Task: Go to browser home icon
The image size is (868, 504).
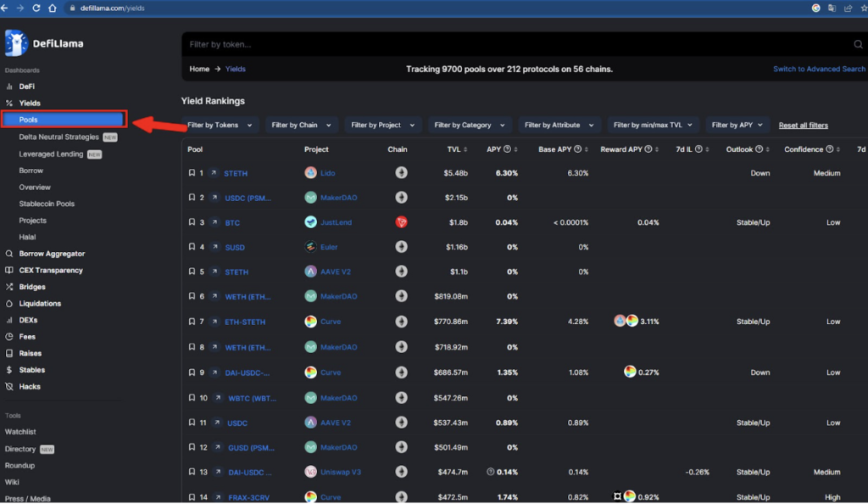Action: 53,8
